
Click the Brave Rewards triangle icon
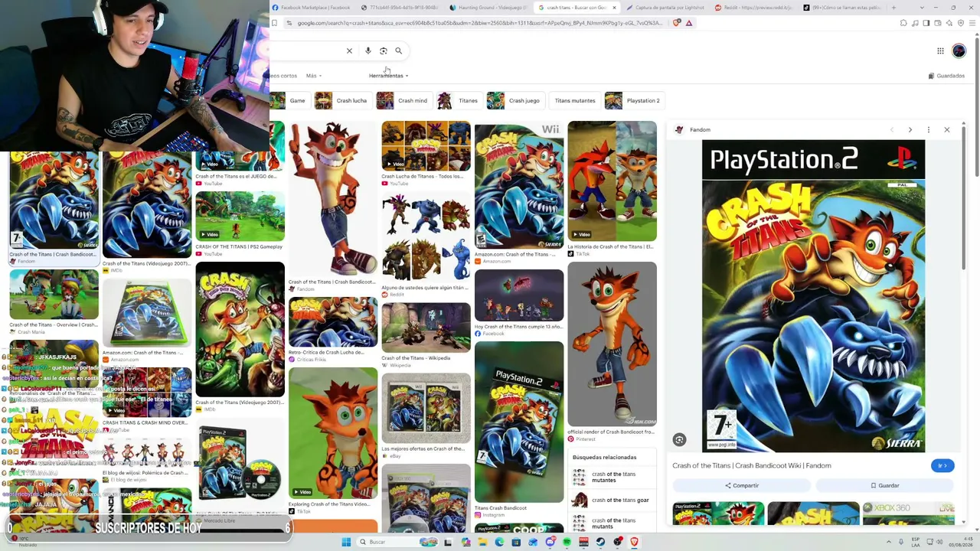(689, 23)
